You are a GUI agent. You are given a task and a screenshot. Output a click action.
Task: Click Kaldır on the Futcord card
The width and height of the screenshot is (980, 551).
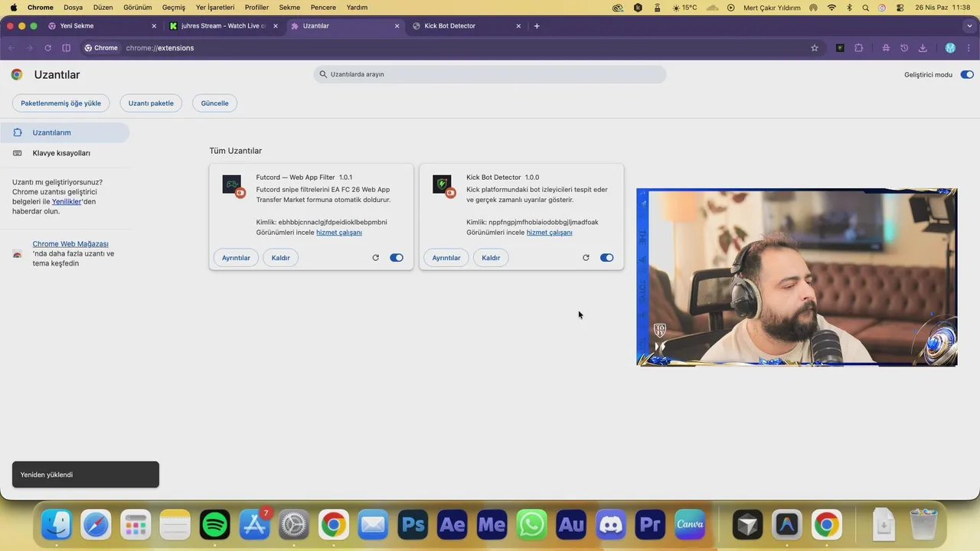(281, 258)
